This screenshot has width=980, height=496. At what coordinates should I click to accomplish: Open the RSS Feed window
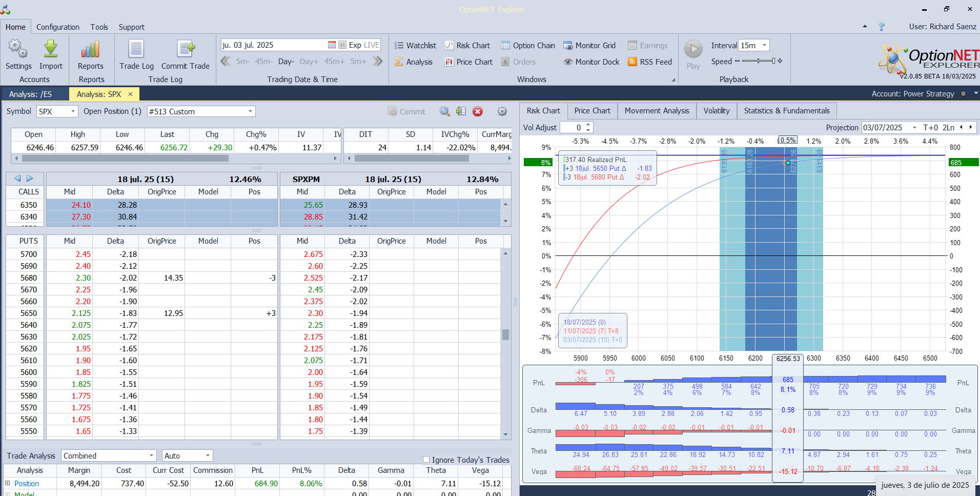coord(650,62)
